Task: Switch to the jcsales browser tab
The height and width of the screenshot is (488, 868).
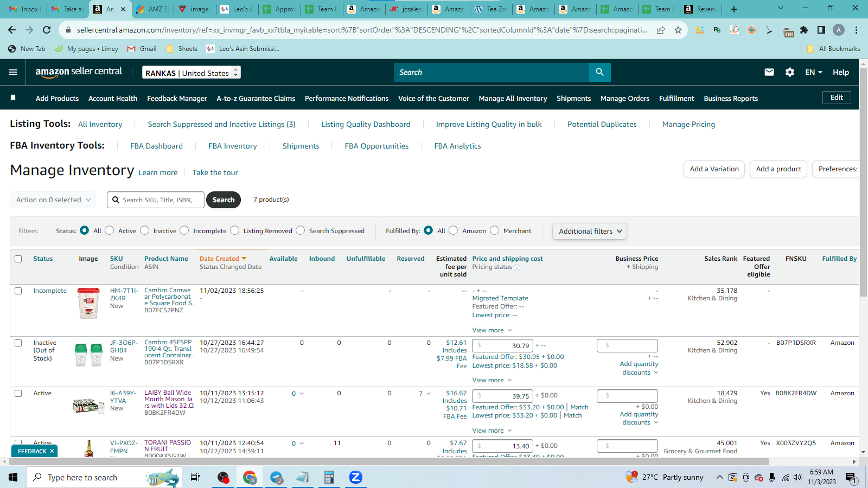Action: coord(406,9)
